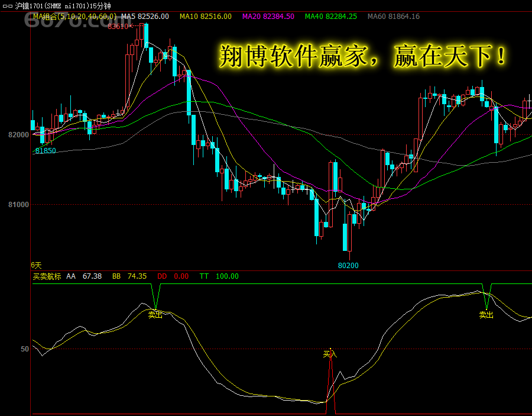This screenshot has width=532, height=416.
Task: Click the first 卖出 signal marker on the left
Action: [155, 315]
